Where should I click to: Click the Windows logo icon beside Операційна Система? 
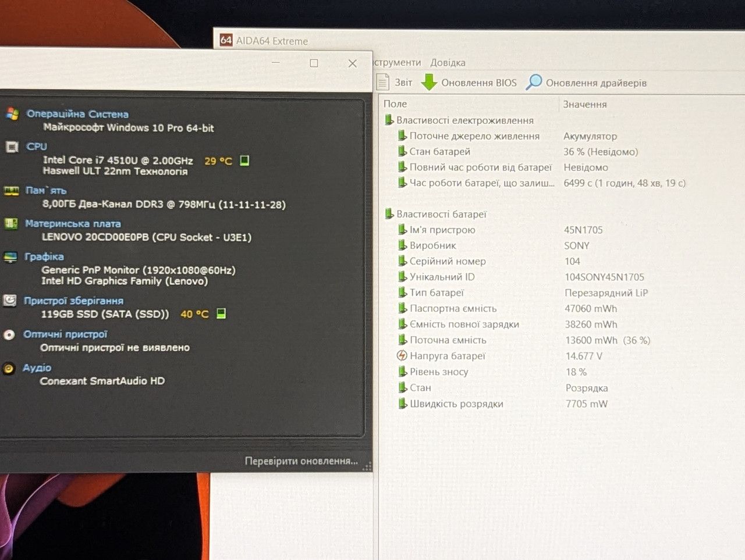coord(12,114)
